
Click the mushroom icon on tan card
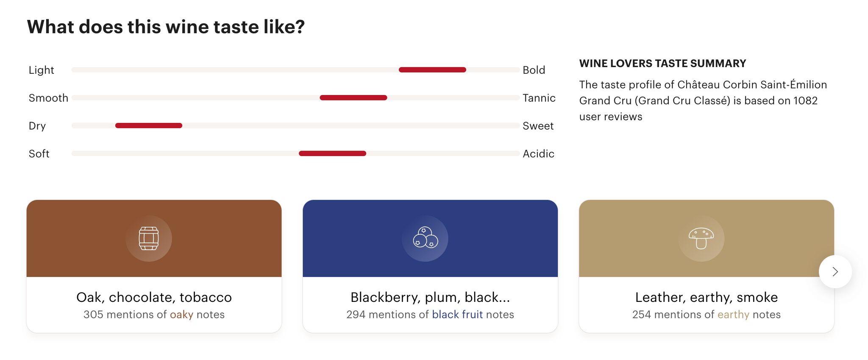click(x=701, y=238)
